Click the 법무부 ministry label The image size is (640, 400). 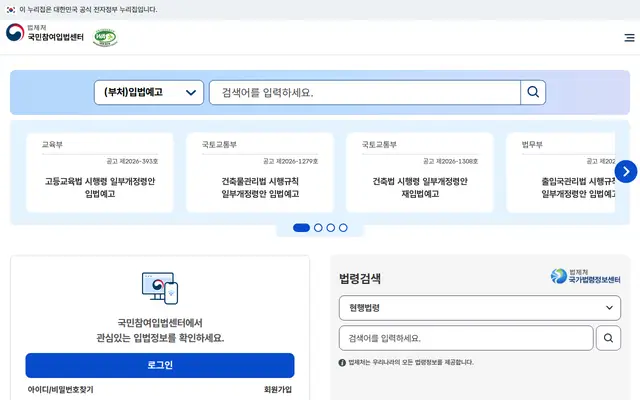532,144
